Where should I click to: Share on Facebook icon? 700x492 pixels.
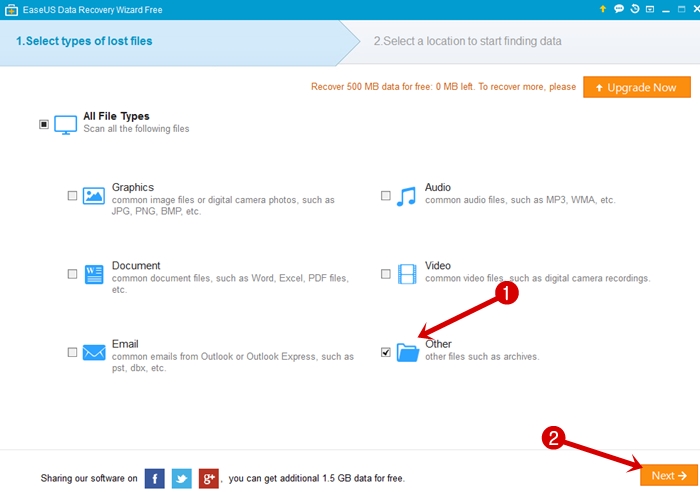tap(154, 479)
